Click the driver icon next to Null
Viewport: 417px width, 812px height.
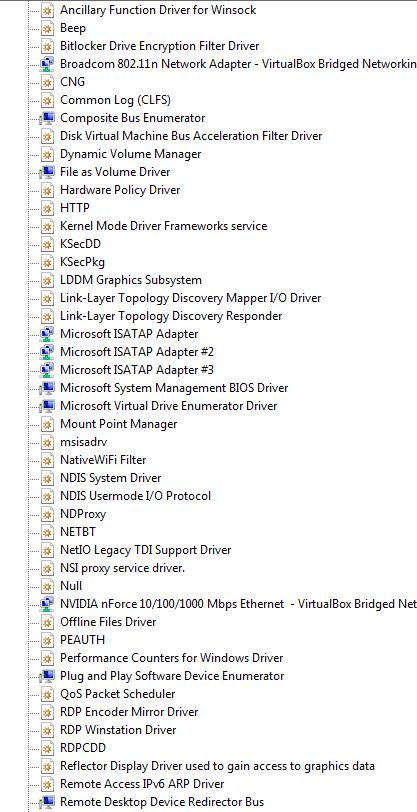tap(47, 586)
